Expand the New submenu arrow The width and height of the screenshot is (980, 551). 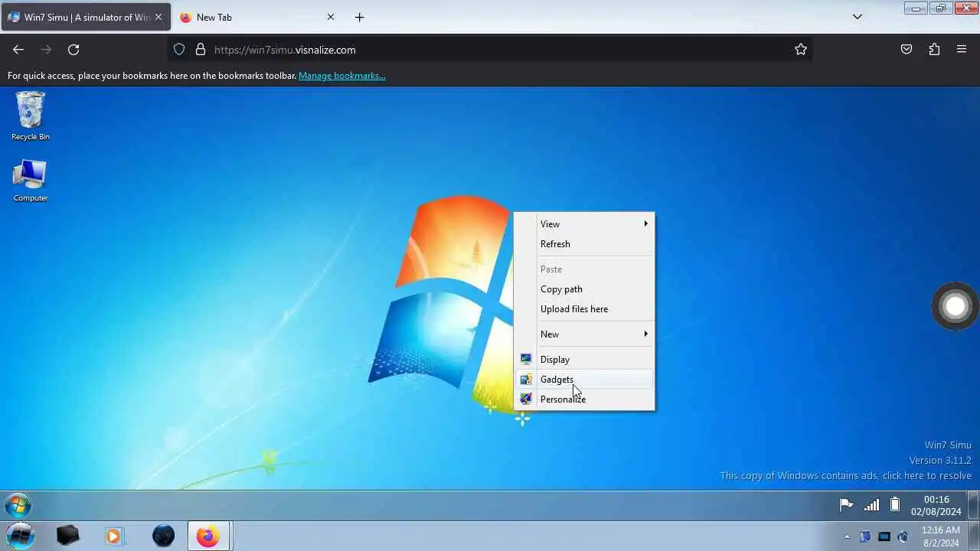tap(645, 334)
